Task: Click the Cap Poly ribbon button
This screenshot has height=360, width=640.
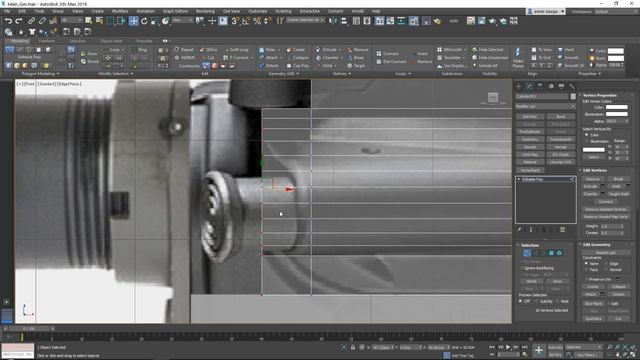Action: pos(298,66)
